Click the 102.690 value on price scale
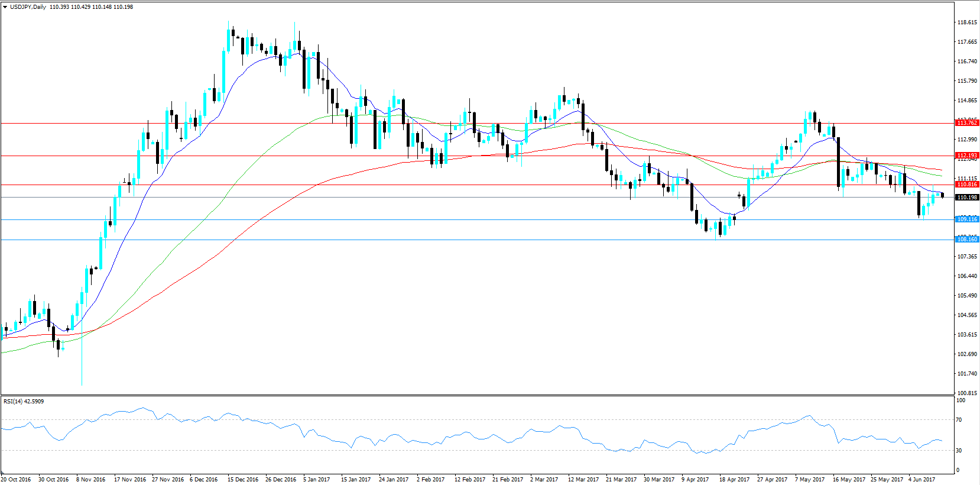Screen dimensions: 980x485 coord(967,354)
